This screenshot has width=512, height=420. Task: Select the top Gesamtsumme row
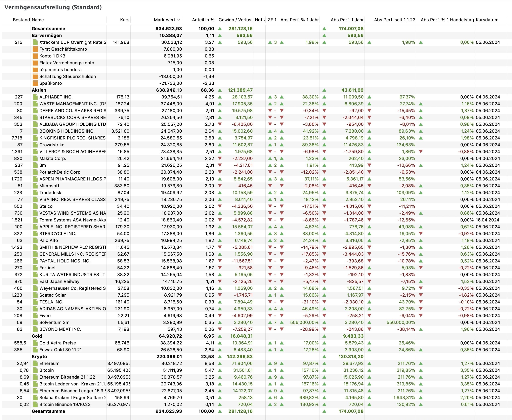click(x=48, y=29)
